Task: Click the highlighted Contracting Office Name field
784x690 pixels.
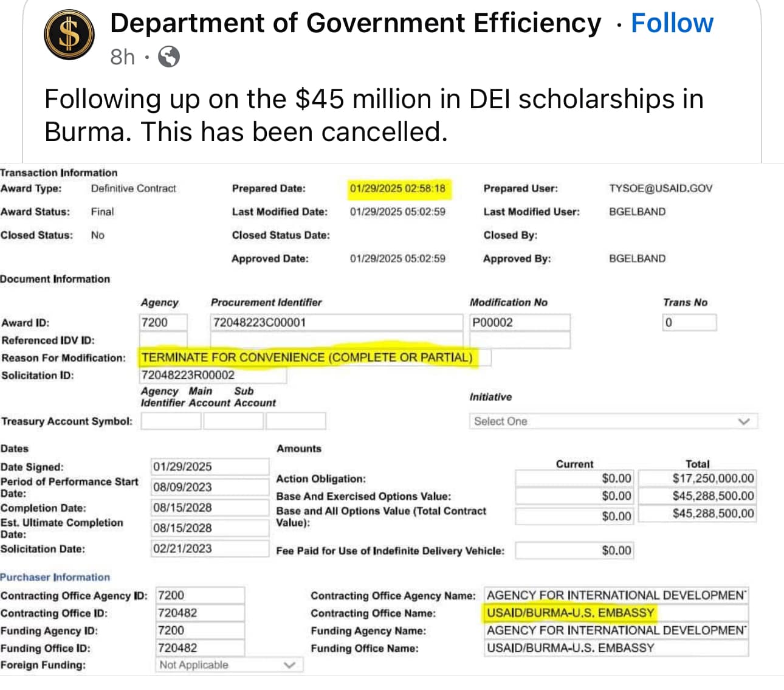Action: tap(616, 613)
